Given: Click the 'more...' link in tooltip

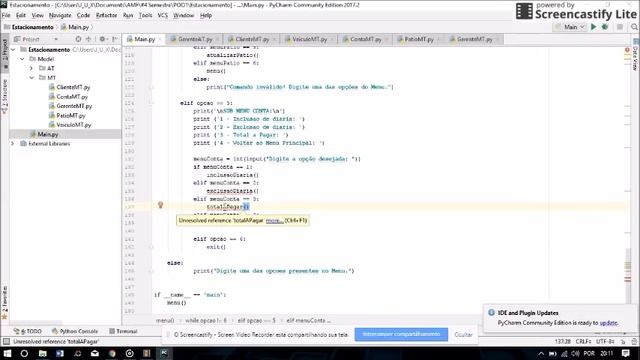Looking at the screenshot, I should coord(274,221).
